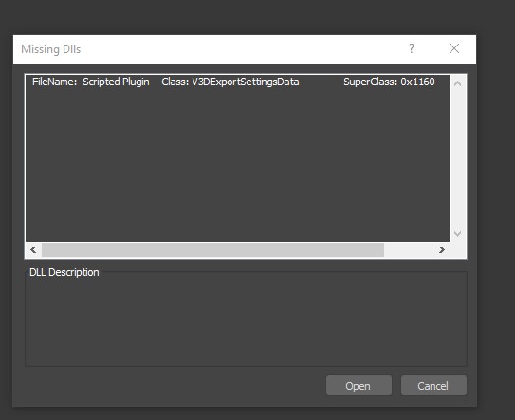515x420 pixels.
Task: Click the Class: label in the list row
Action: tap(175, 82)
